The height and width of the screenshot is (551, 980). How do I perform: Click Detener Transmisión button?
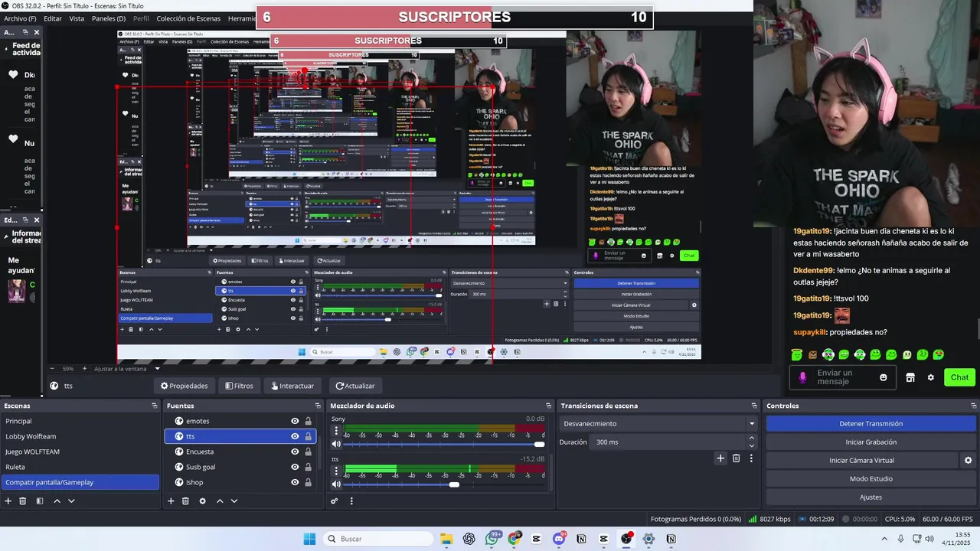coord(871,424)
